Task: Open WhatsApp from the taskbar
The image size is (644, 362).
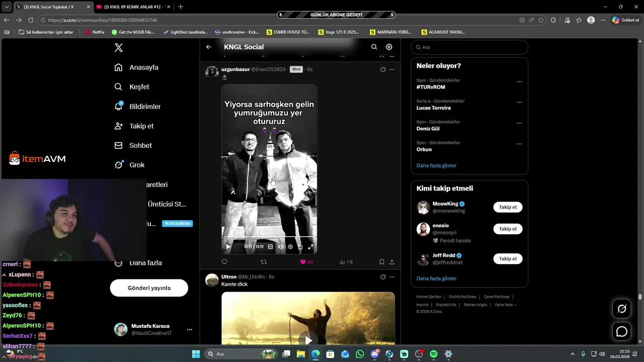Action: point(360,354)
